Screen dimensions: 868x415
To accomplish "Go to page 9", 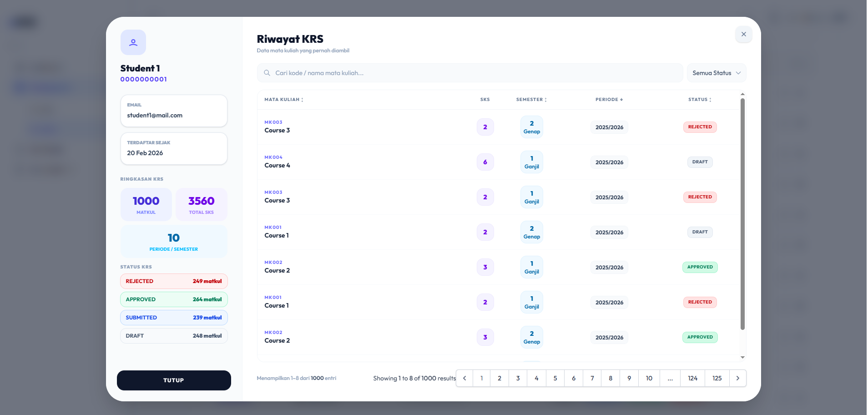I will (x=629, y=378).
